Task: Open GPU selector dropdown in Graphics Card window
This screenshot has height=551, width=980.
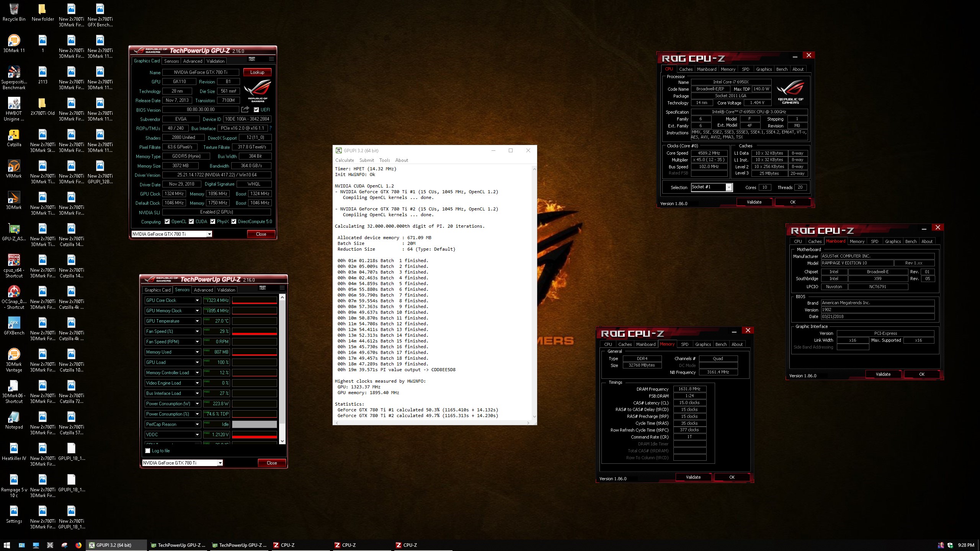Action: pyautogui.click(x=209, y=234)
